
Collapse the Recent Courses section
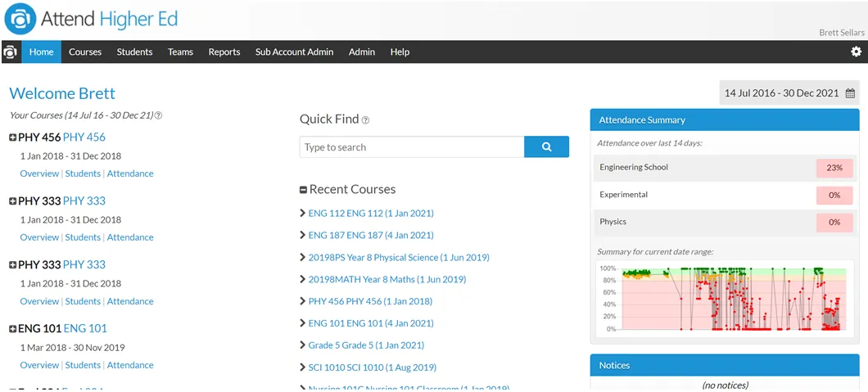303,190
